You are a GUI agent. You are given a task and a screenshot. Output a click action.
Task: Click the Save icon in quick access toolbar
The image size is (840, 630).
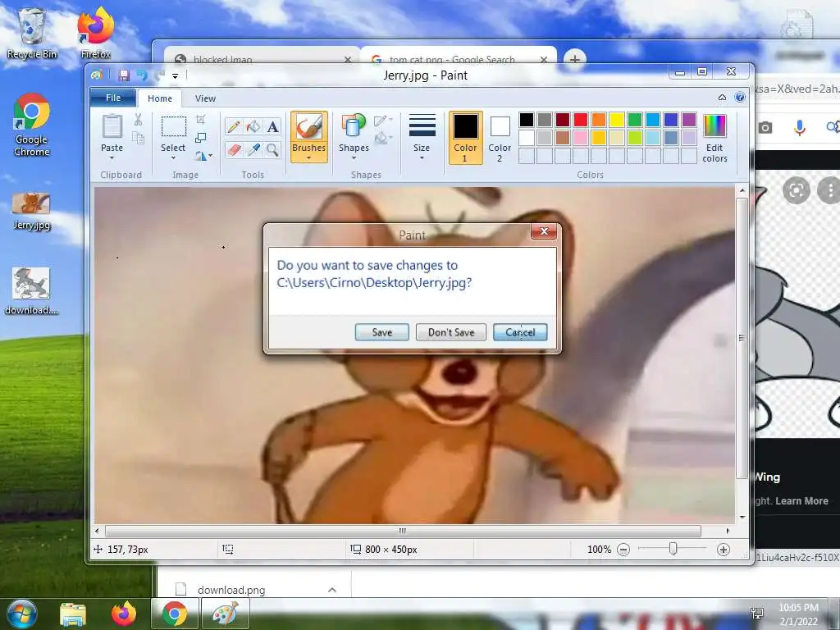tap(124, 75)
